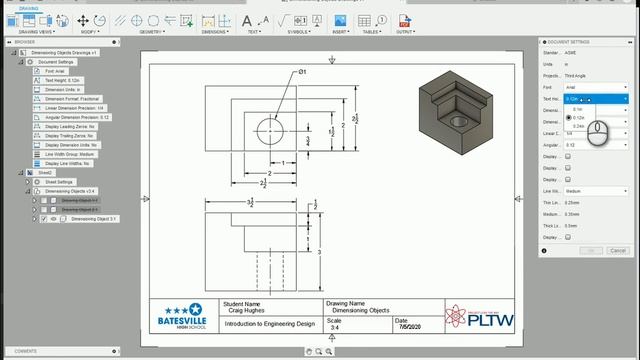Open the MODIFY menu
This screenshot has height=360, width=640.
click(89, 32)
